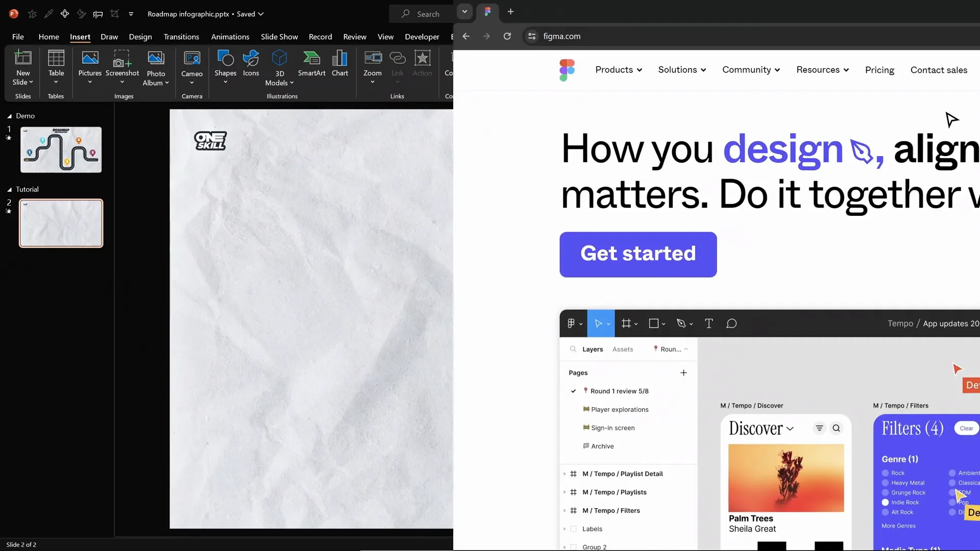Switch to the Draw ribbon tab
Screen dimensions: 980x551
pos(109,37)
